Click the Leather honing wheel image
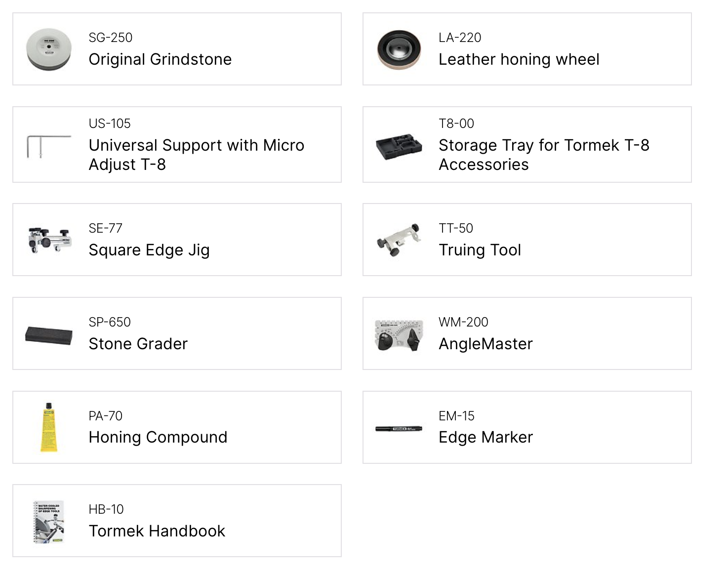The image size is (728, 572). click(x=399, y=49)
